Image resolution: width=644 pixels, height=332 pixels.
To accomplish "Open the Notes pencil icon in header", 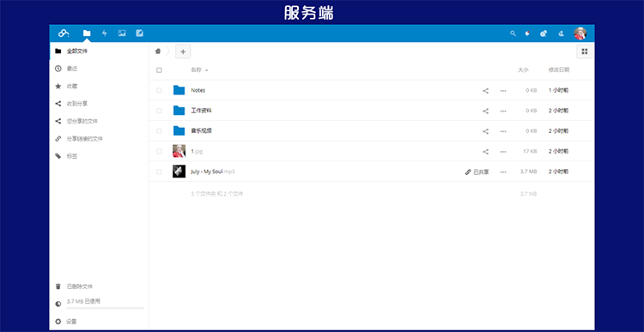I will click(140, 33).
